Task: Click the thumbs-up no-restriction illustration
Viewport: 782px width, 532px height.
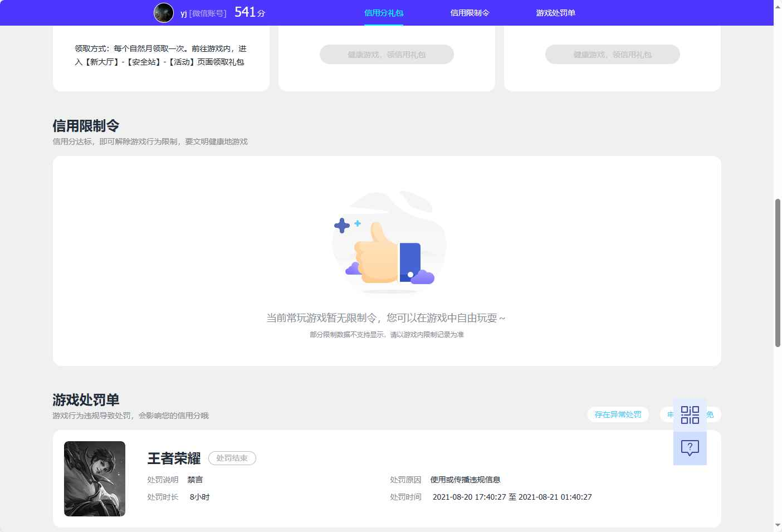Action: (x=388, y=241)
